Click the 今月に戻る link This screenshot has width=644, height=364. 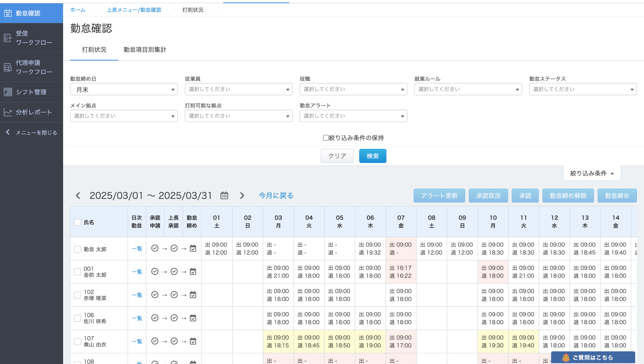click(x=276, y=195)
